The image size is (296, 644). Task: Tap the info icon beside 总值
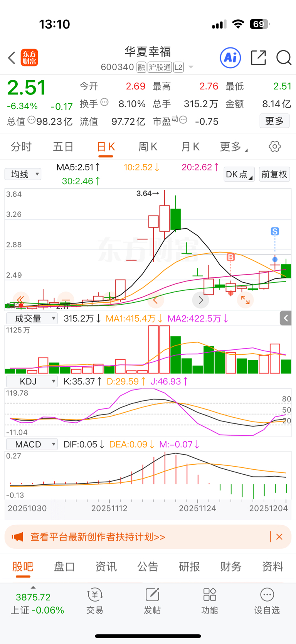32,120
